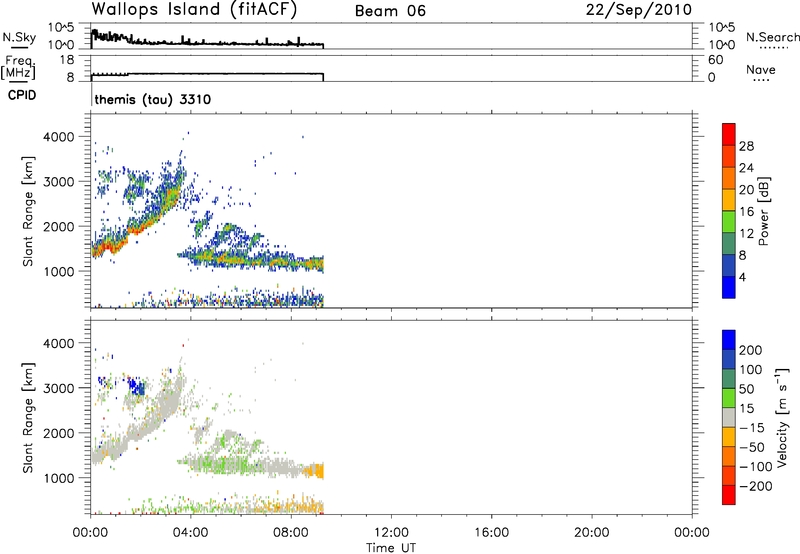Click the '-15' velocity colorbar tick

point(754,428)
